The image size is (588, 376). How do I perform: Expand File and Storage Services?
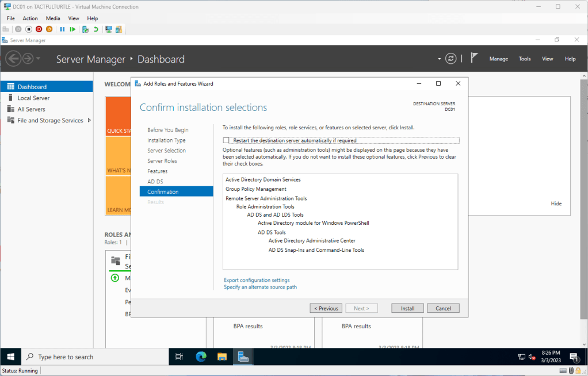tap(89, 120)
